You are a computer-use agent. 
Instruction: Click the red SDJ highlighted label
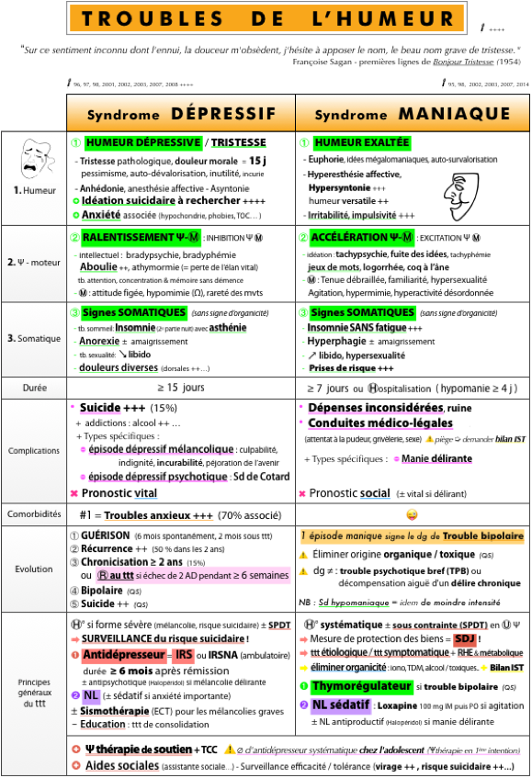(x=465, y=638)
